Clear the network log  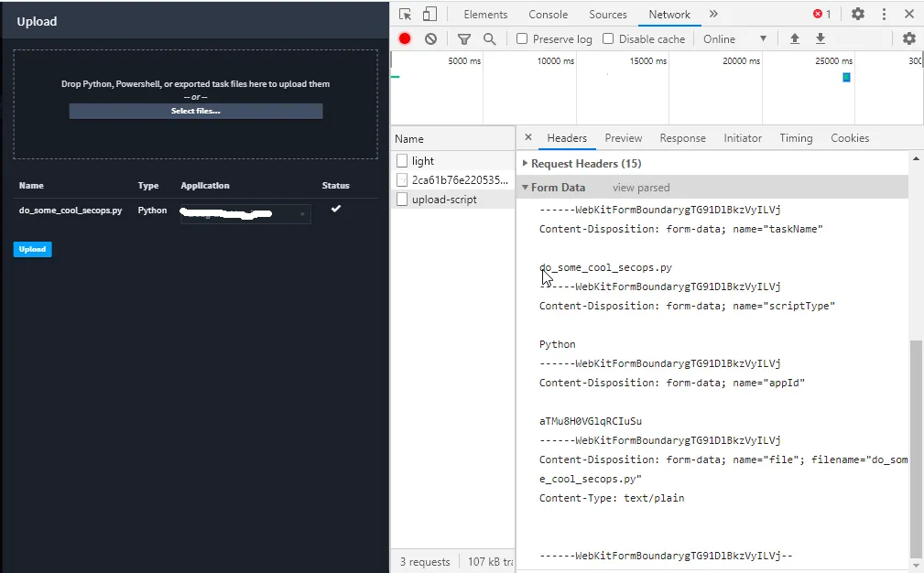[x=430, y=38]
